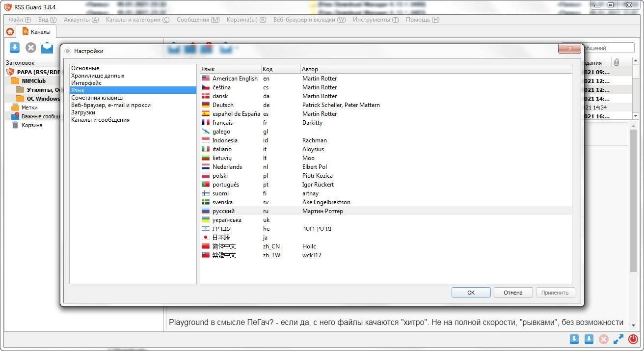Screen dimensions: 644x351
Task: Select Корзина item in feed tree
Action: click(x=32, y=125)
